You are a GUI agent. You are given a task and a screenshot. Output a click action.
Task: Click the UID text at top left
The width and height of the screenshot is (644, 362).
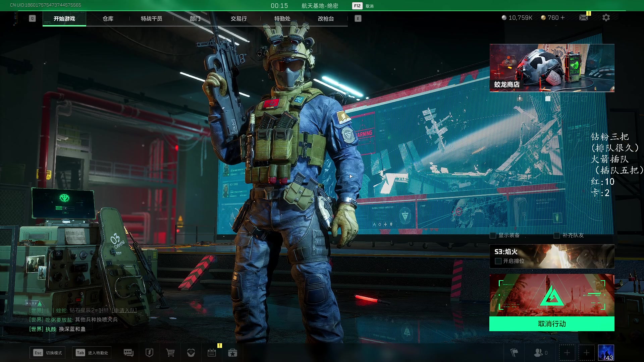point(46,5)
